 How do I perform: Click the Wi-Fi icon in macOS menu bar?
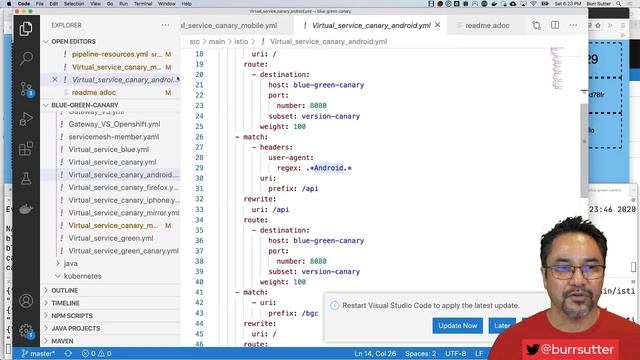(533, 4)
